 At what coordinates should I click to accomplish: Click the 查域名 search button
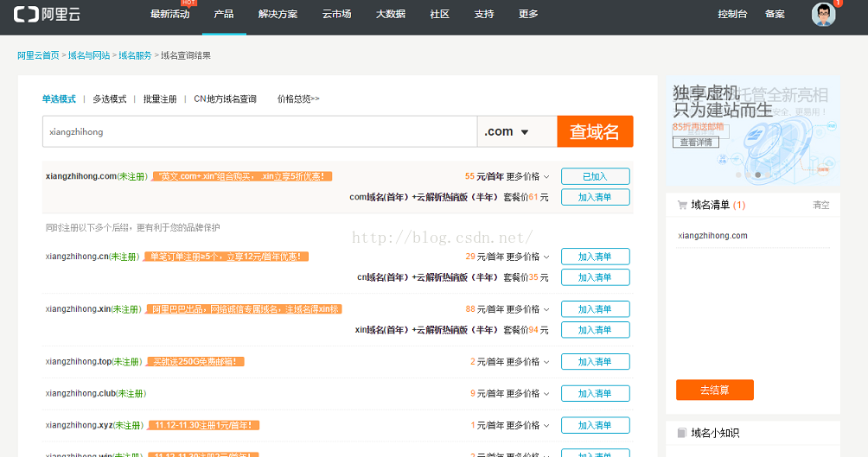coord(595,131)
